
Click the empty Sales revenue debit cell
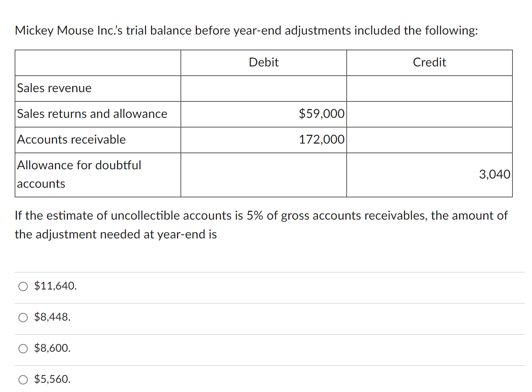(x=263, y=88)
